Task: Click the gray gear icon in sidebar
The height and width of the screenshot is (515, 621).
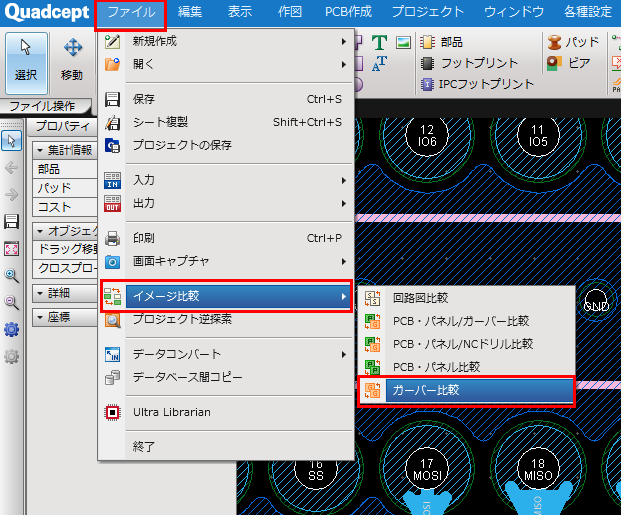Action: pyautogui.click(x=11, y=357)
